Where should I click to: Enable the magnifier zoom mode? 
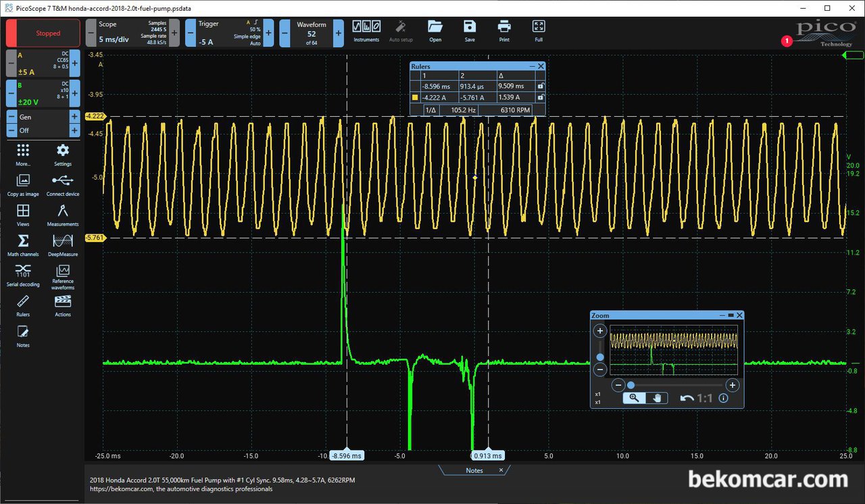point(634,398)
